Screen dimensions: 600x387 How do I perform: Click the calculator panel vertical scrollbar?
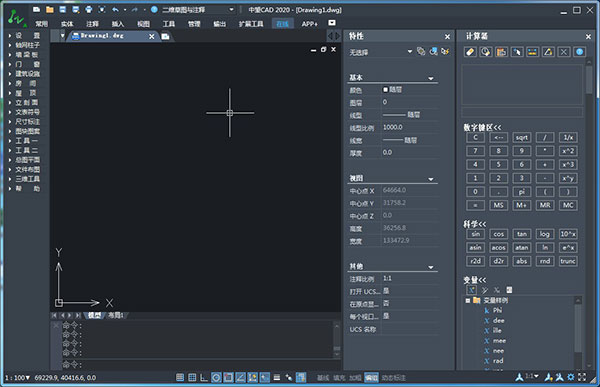click(x=589, y=80)
